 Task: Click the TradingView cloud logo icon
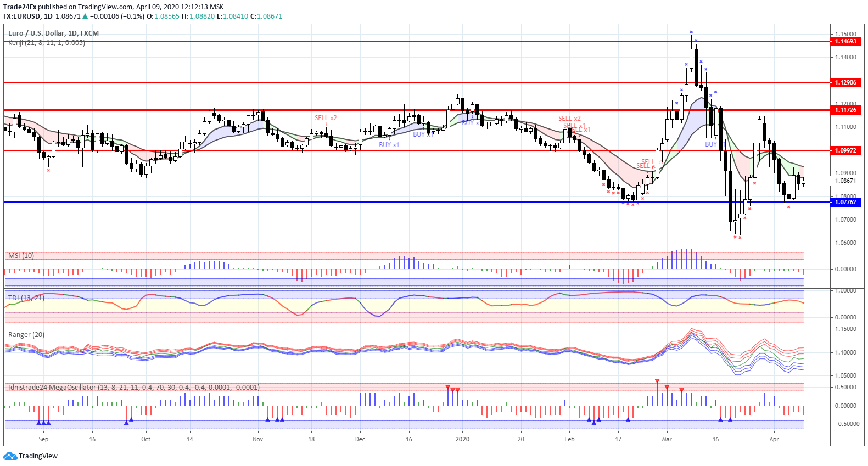10,456
